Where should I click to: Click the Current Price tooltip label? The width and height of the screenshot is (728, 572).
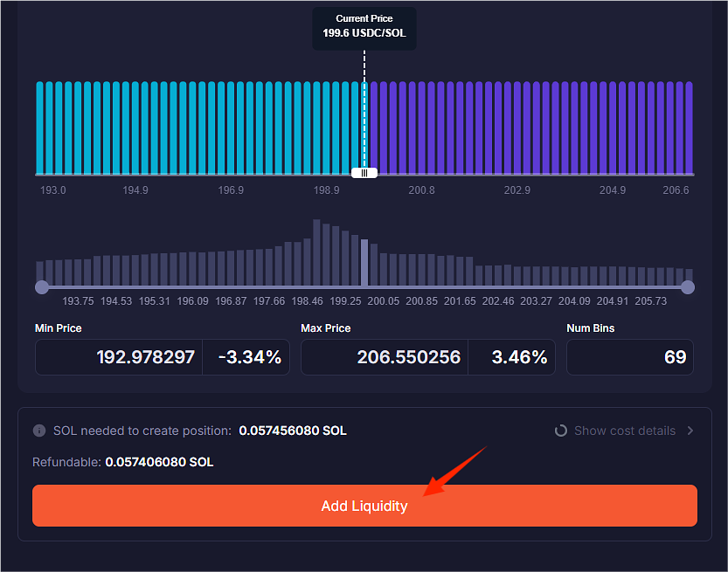point(364,29)
